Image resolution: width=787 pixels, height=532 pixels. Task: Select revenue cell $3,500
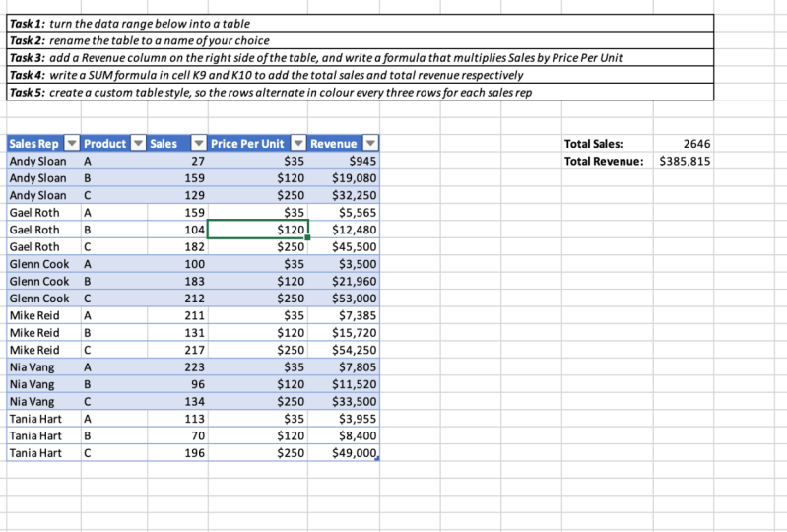click(x=344, y=264)
